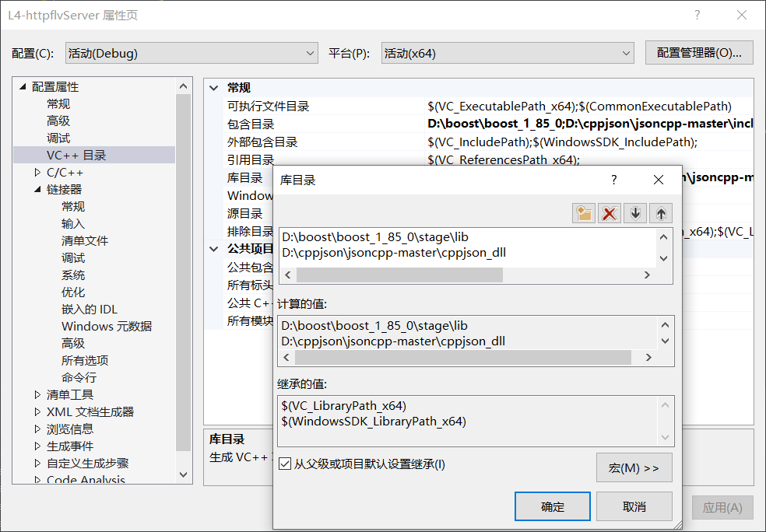The image size is (766, 532).
Task: Open help in the 库目录 dialog
Action: (x=614, y=180)
